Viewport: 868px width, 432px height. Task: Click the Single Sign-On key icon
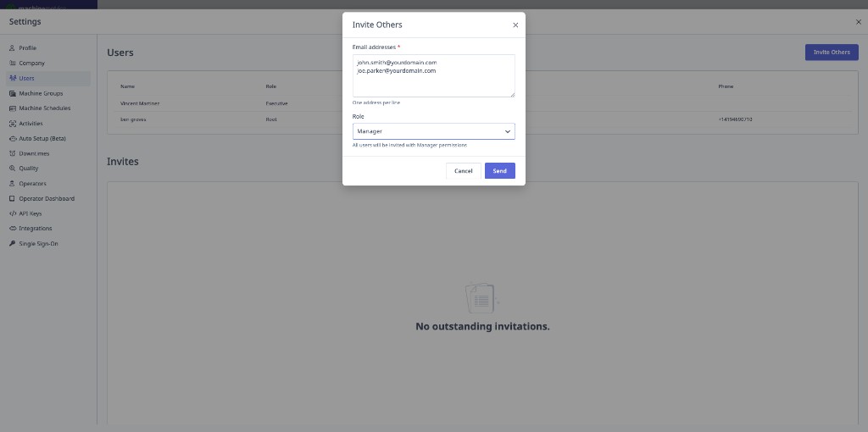pyautogui.click(x=12, y=243)
